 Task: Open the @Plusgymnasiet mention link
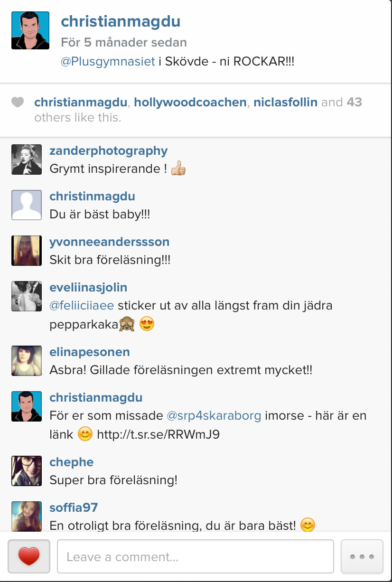tap(108, 62)
